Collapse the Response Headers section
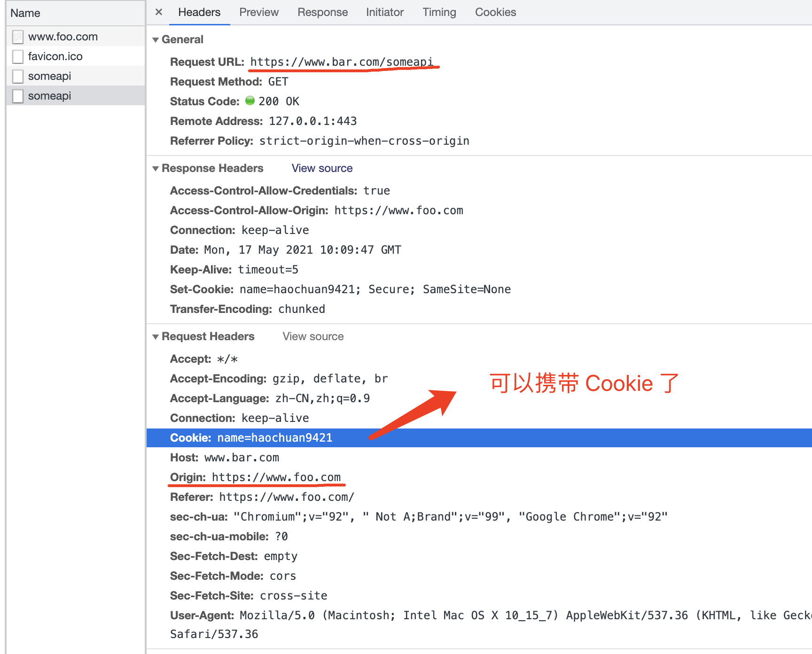This screenshot has width=812, height=654. (x=156, y=168)
